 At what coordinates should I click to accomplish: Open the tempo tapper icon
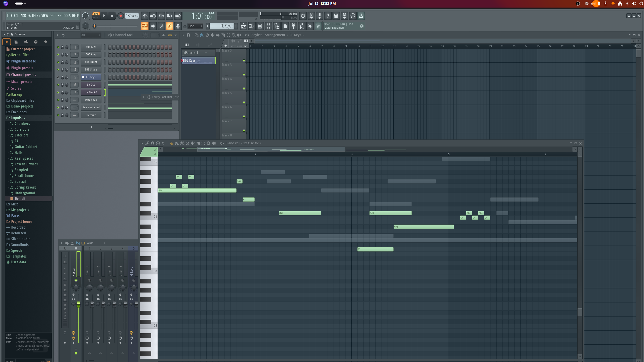302,26
